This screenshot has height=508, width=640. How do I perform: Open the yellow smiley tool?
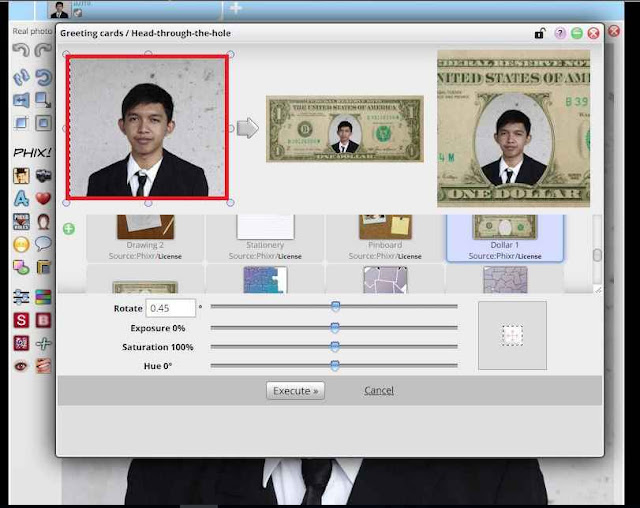point(21,244)
